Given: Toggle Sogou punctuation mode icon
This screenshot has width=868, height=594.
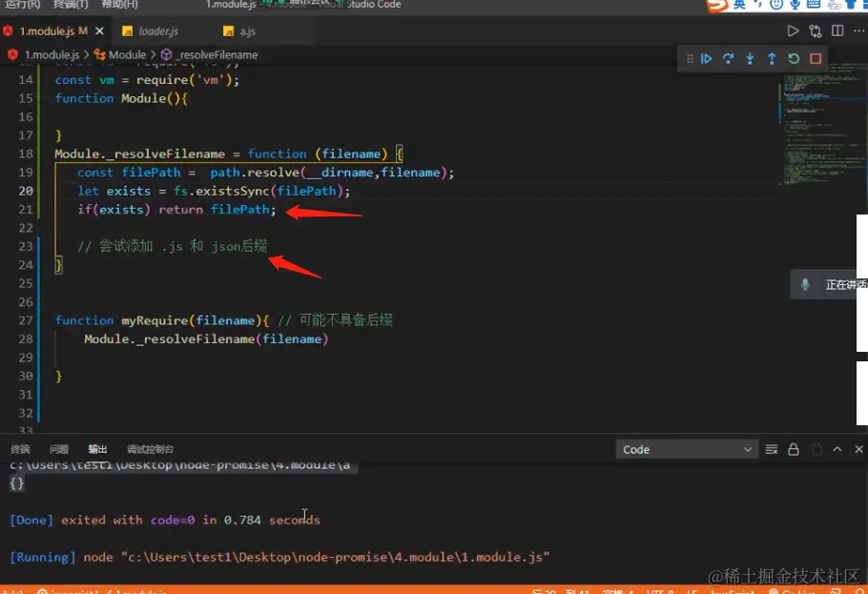Looking at the screenshot, I should (758, 5).
